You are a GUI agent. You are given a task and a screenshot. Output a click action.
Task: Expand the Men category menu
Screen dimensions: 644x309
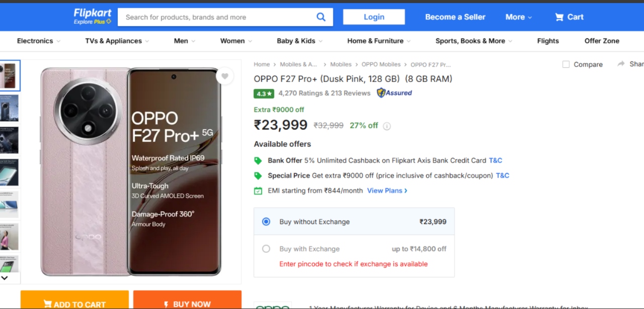tap(185, 41)
